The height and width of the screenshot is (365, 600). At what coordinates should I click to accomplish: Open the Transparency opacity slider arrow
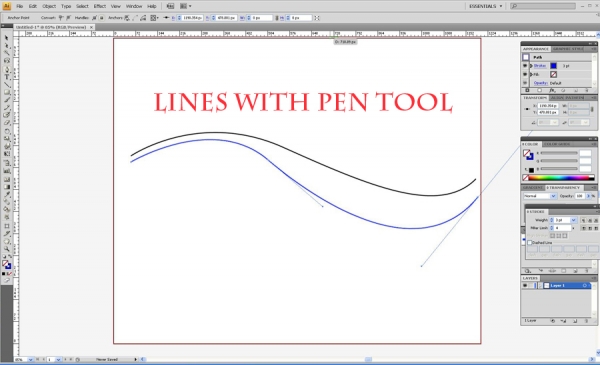[x=589, y=196]
